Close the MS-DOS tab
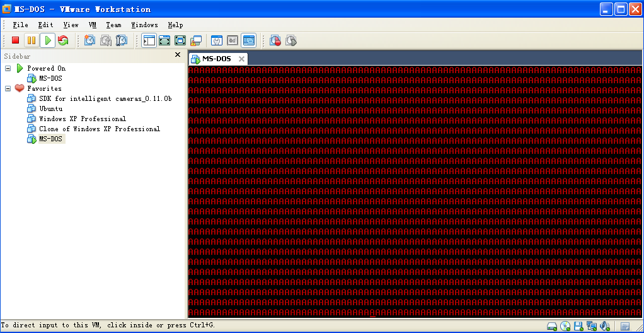Screen dimensions: 644x333 click(241, 59)
